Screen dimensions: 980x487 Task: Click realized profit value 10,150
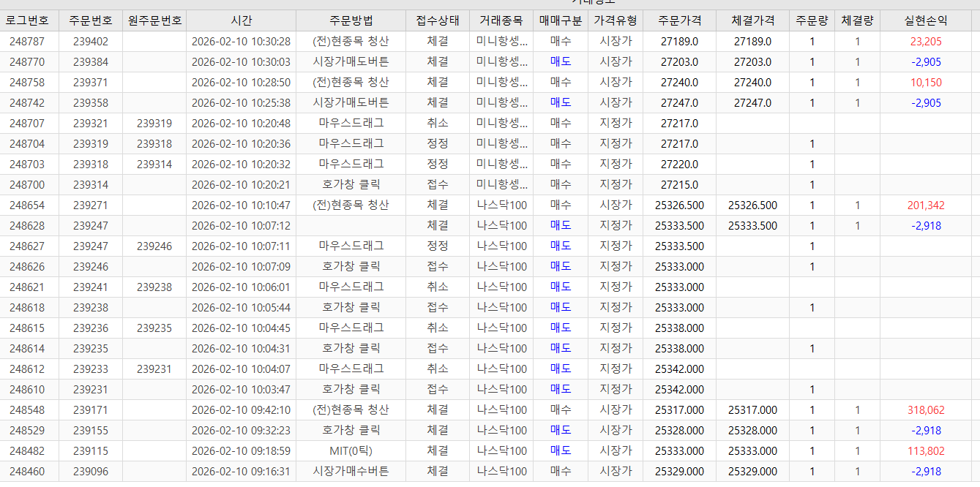[926, 83]
